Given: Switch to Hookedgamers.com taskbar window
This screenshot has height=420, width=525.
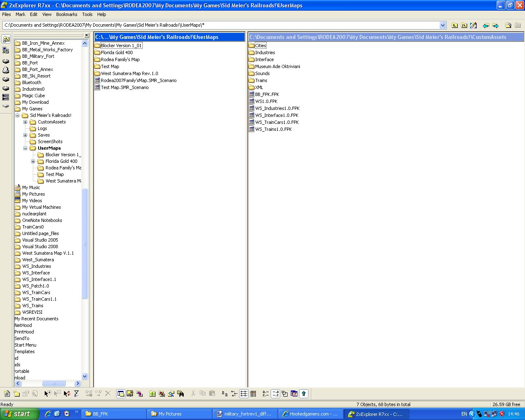Looking at the screenshot, I should point(310,414).
